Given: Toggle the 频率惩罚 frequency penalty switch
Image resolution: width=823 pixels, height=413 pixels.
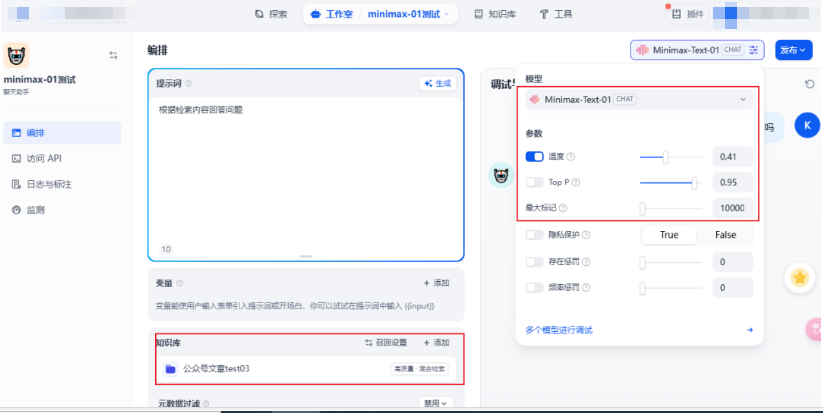Looking at the screenshot, I should coord(534,288).
